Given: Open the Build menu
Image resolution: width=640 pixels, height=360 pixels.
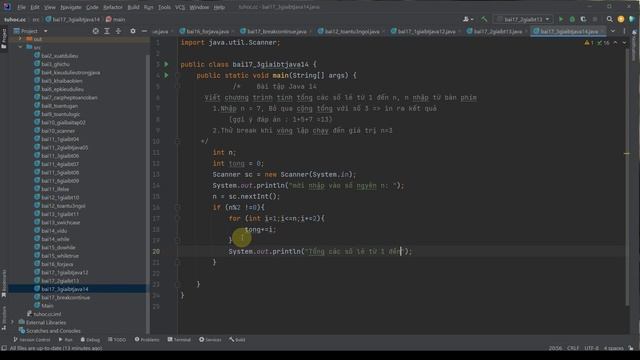Looking at the screenshot, I should 133,7.
